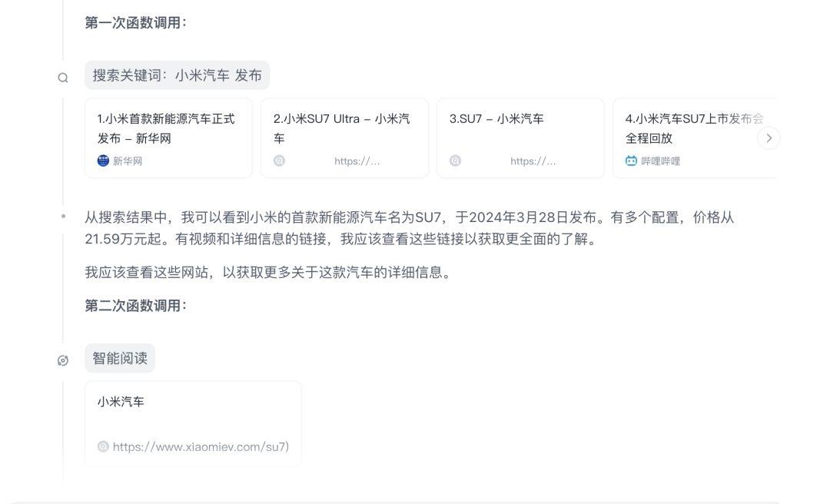The width and height of the screenshot is (830, 504).
Task: Open the 小米汽车SU7上市发布会全程回放 result
Action: pos(695,138)
